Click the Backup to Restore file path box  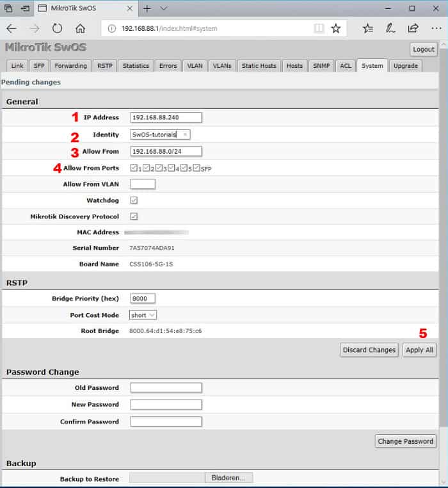coord(167,478)
